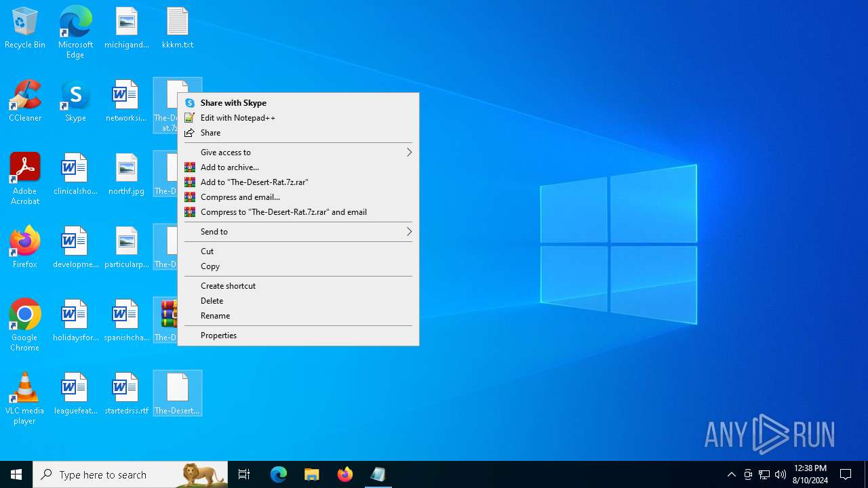Open the Microsoft Edge desktop shortcut
The image size is (868, 488).
(x=75, y=32)
